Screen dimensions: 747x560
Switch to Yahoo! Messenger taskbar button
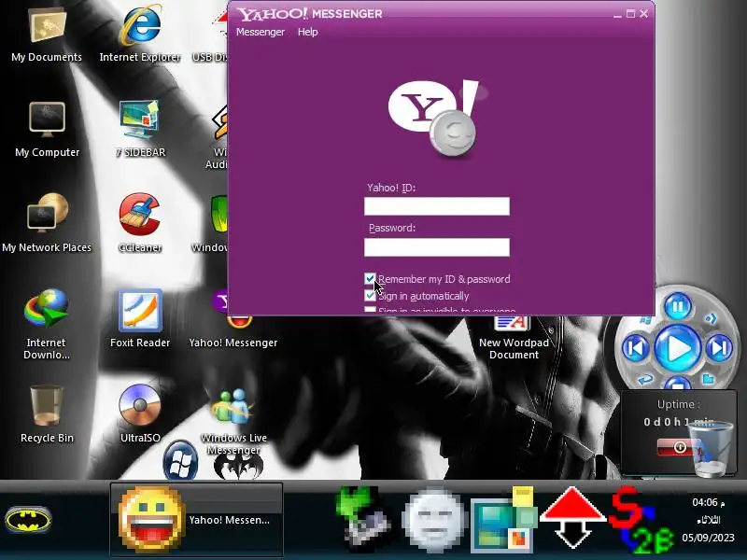196,520
